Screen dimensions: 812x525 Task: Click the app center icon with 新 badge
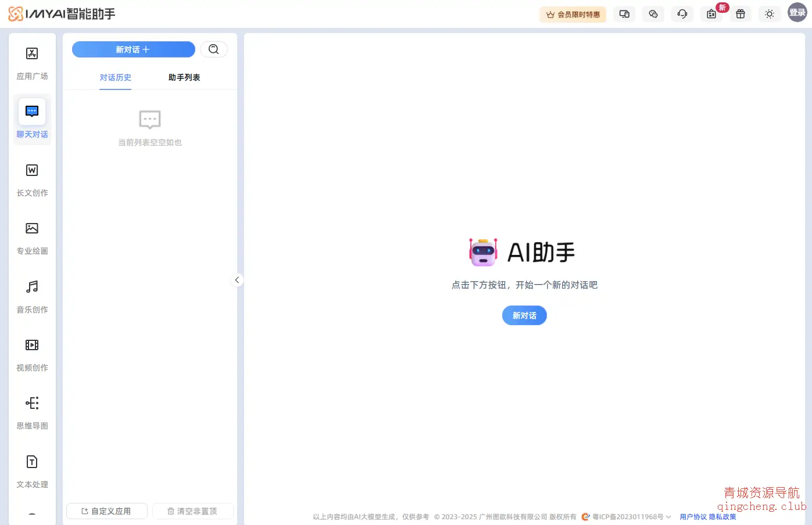tap(711, 14)
